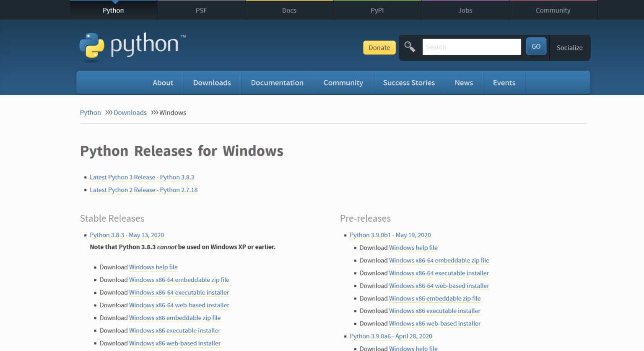The image size is (644, 351).
Task: Open the Jobs page
Action: tap(465, 10)
